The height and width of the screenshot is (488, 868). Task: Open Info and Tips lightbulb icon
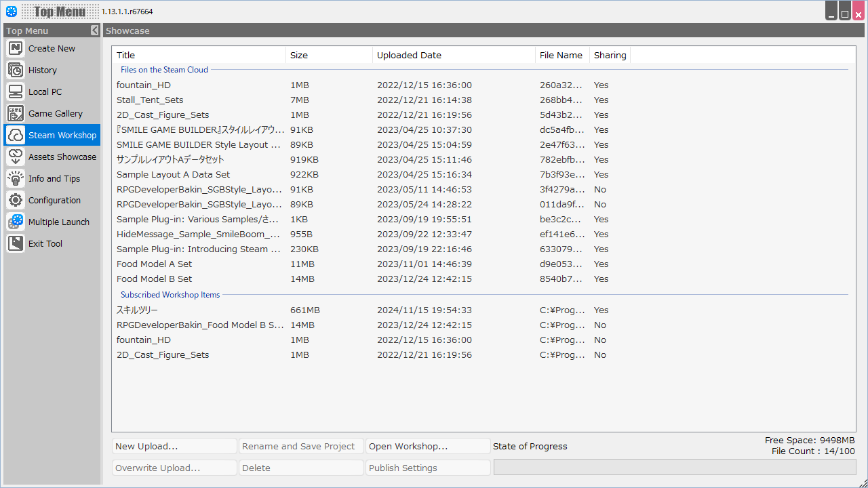tap(16, 179)
